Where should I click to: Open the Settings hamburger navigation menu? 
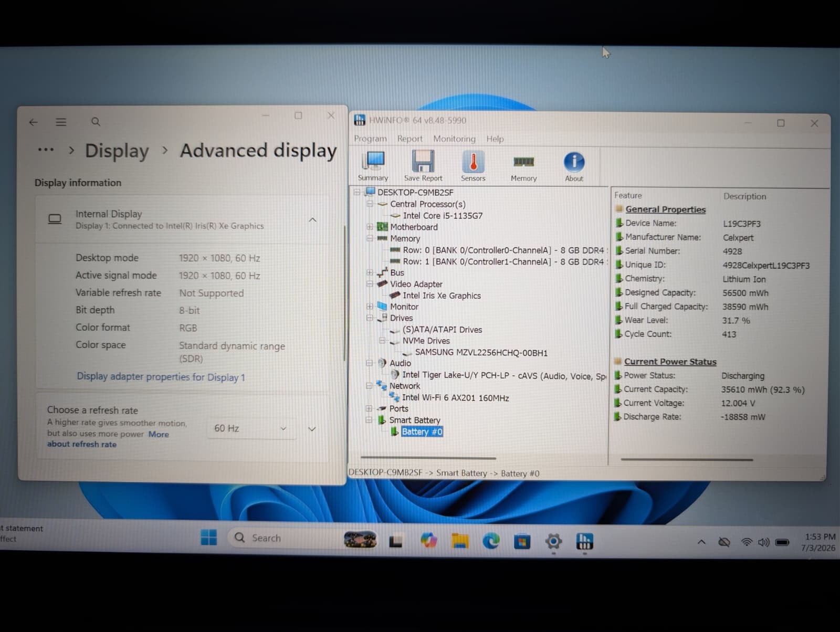(x=61, y=122)
